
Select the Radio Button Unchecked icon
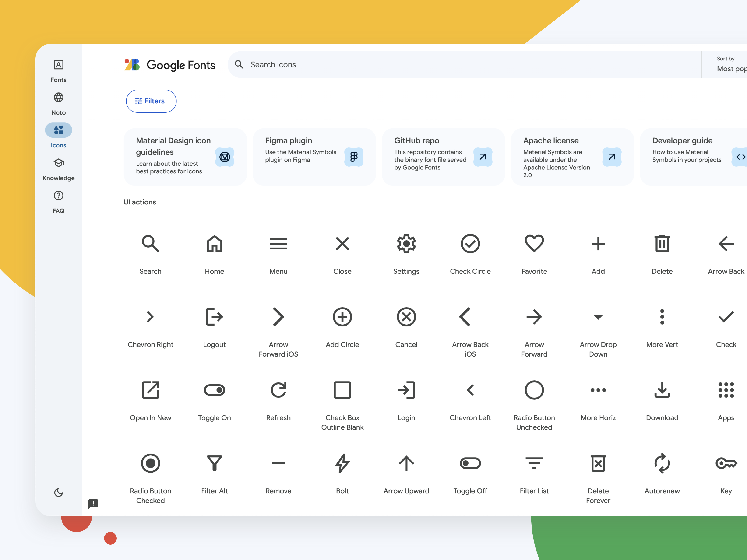pyautogui.click(x=534, y=390)
